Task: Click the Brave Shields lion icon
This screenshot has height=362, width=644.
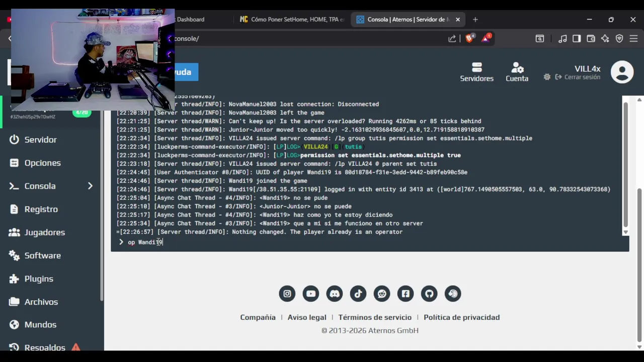Action: point(469,38)
